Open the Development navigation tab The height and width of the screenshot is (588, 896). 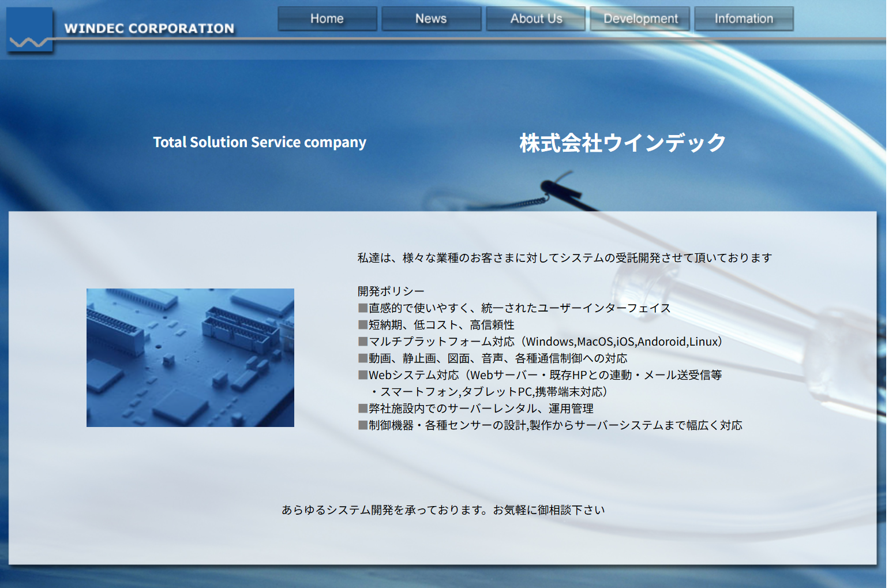tap(640, 18)
